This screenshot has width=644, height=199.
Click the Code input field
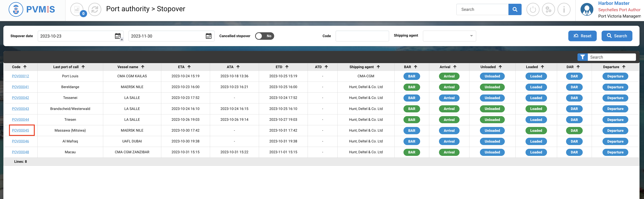(x=362, y=36)
